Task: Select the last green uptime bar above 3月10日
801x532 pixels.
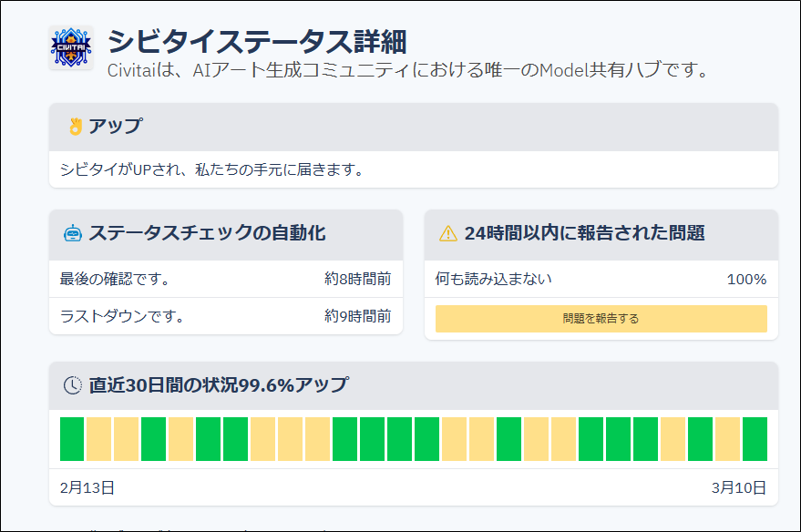Action: [x=755, y=439]
